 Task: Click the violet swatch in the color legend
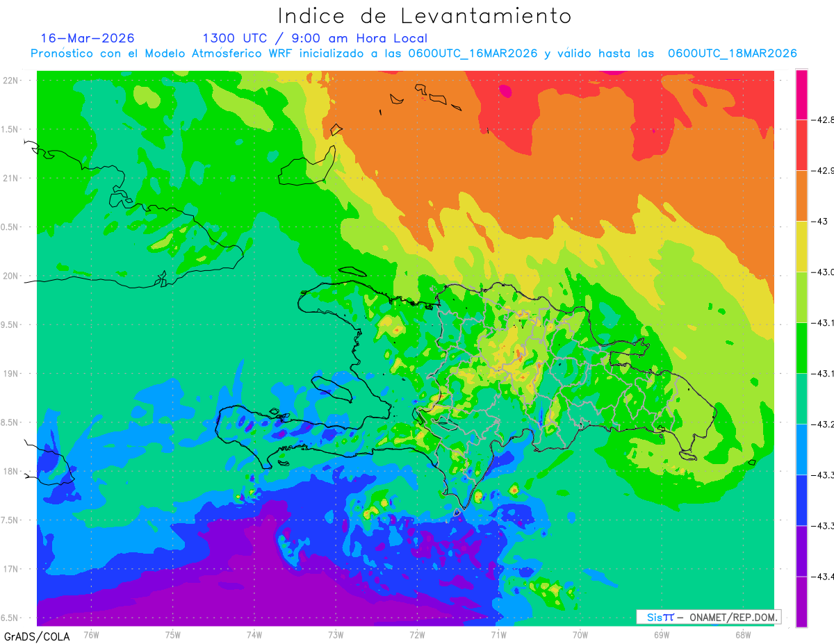tap(801, 550)
